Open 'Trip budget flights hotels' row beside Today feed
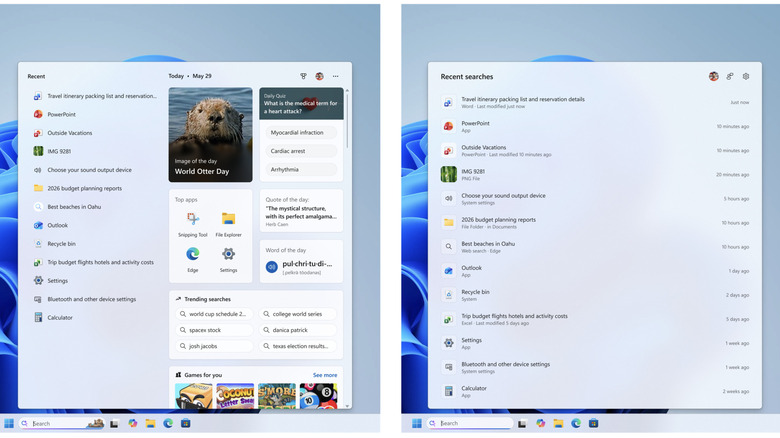The height and width of the screenshot is (438, 780). 95,262
